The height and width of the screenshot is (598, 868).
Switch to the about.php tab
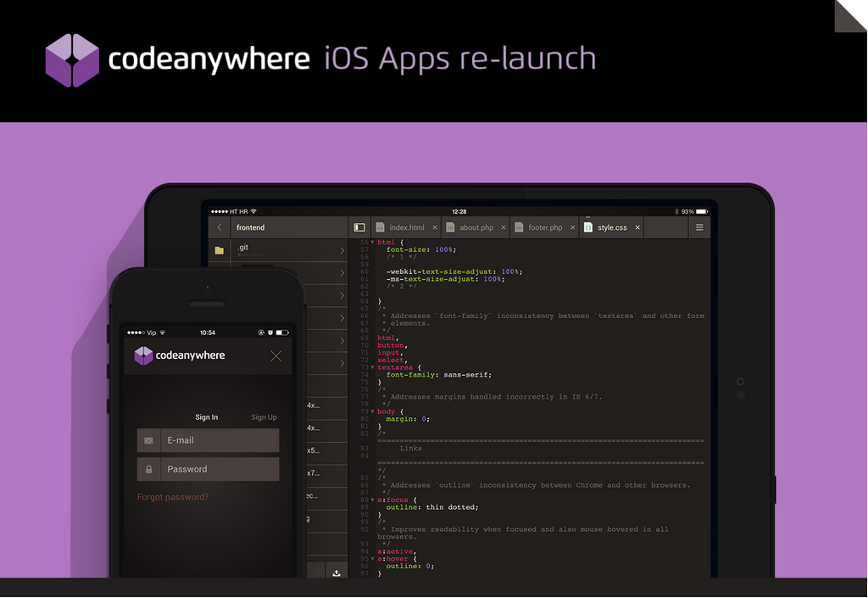coord(476,227)
